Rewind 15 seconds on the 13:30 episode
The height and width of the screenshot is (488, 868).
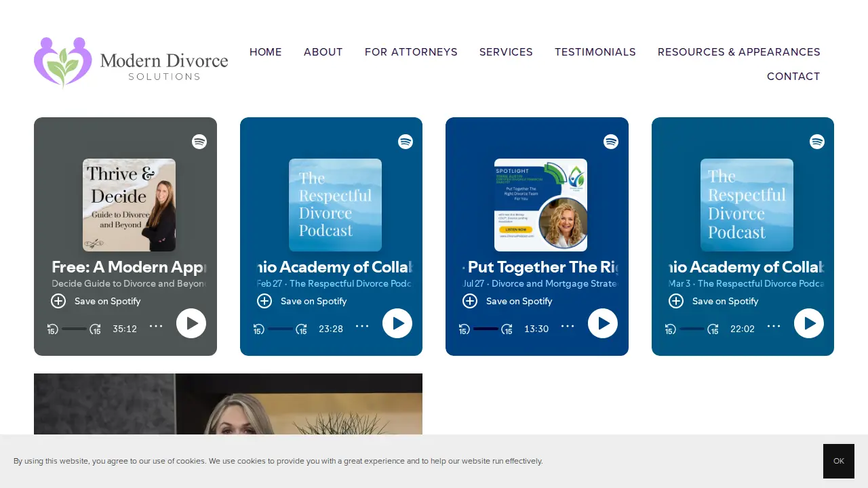[x=464, y=329]
